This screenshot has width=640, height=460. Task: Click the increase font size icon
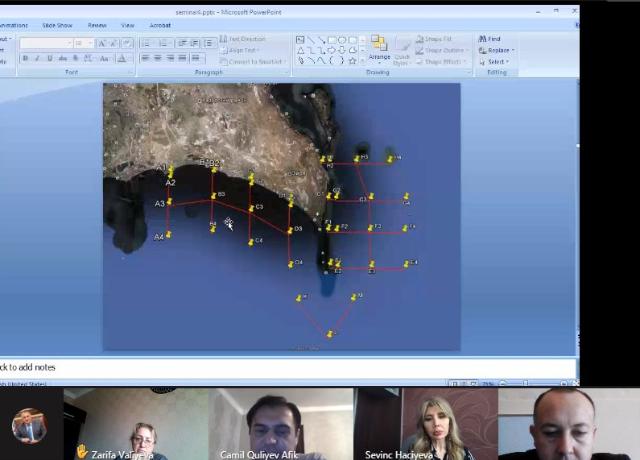(102, 44)
